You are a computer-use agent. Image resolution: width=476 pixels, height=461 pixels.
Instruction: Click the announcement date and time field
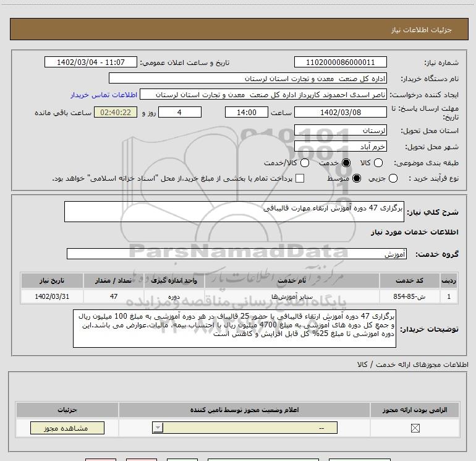91,62
